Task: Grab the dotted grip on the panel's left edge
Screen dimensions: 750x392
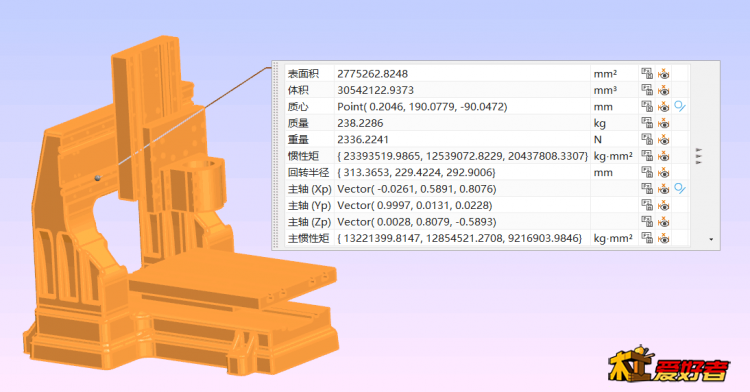Action: click(276, 155)
